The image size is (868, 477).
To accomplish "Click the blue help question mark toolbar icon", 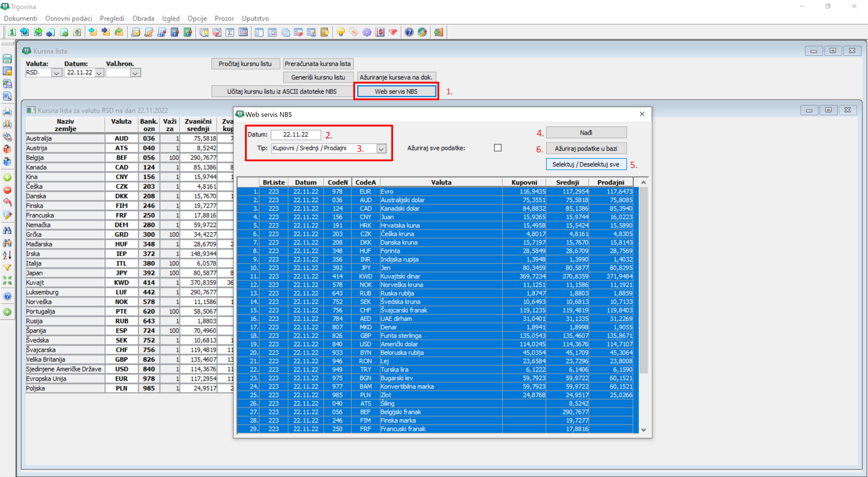I will pyautogui.click(x=409, y=32).
